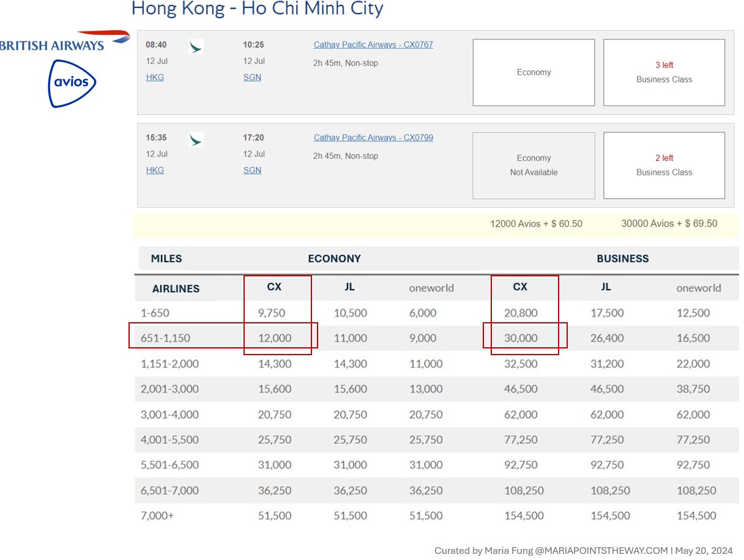
Task: Open the Cathay Pacific Airways - CX0799 link
Action: (x=373, y=138)
